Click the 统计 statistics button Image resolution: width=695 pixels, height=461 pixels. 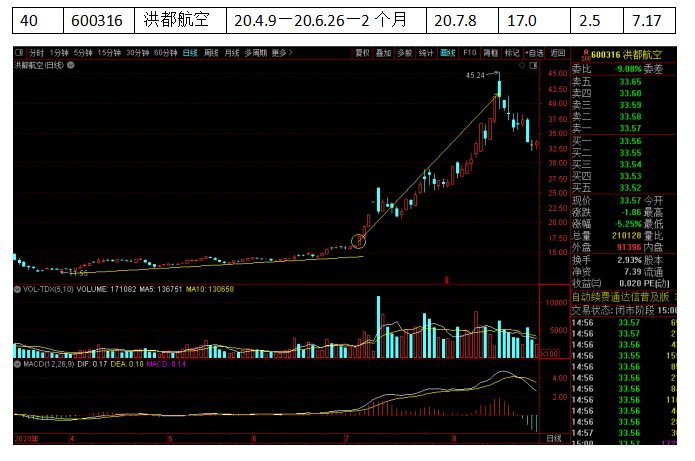(x=426, y=53)
